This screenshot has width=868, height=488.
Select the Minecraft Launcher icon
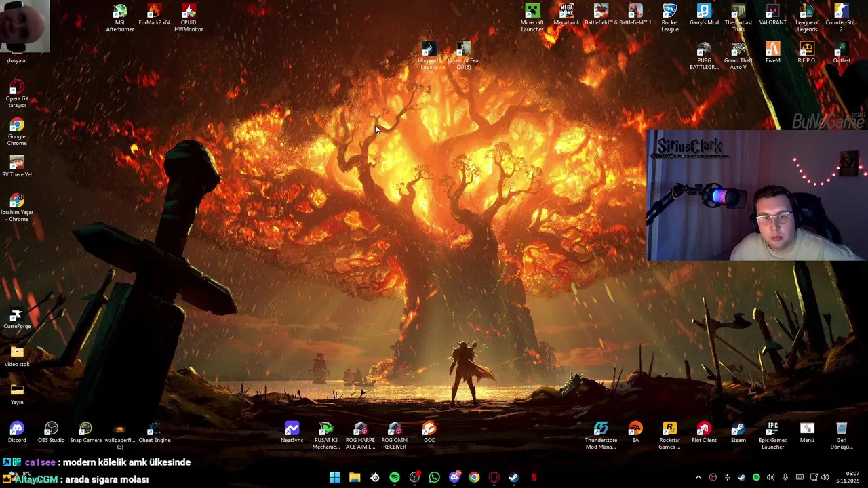pyautogui.click(x=532, y=18)
